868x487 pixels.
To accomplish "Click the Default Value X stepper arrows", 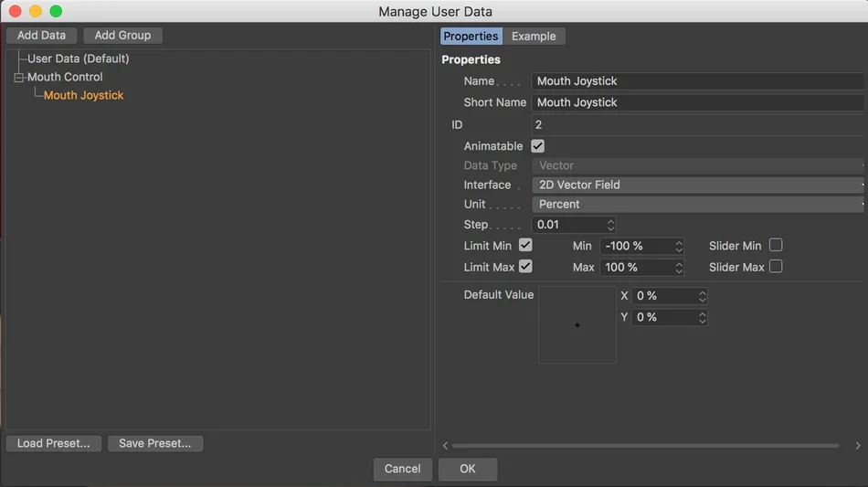I will [702, 296].
